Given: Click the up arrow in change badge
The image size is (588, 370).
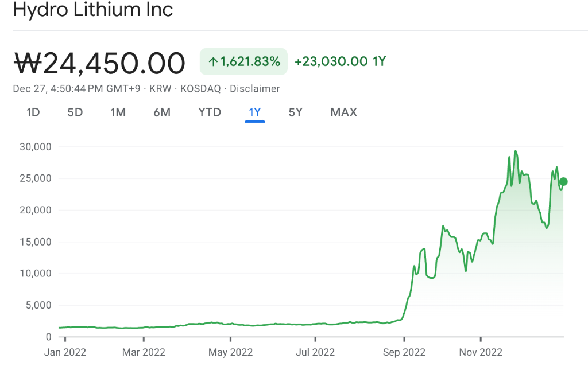Looking at the screenshot, I should tap(213, 62).
